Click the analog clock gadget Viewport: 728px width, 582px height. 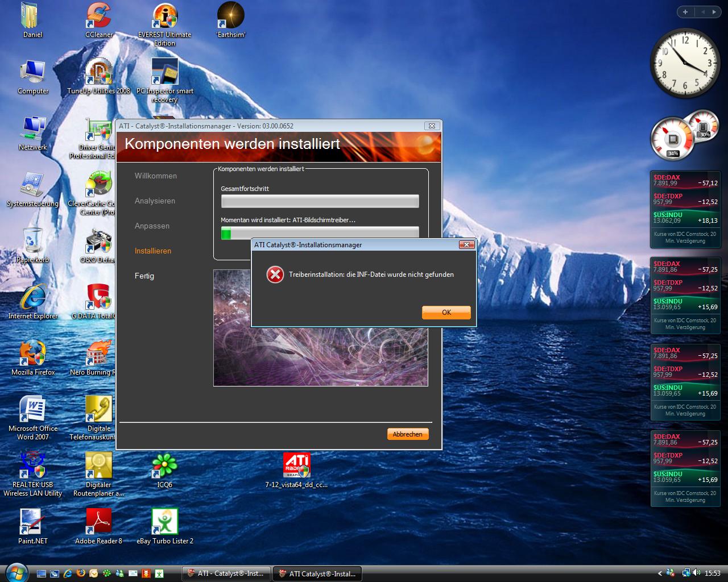685,62
